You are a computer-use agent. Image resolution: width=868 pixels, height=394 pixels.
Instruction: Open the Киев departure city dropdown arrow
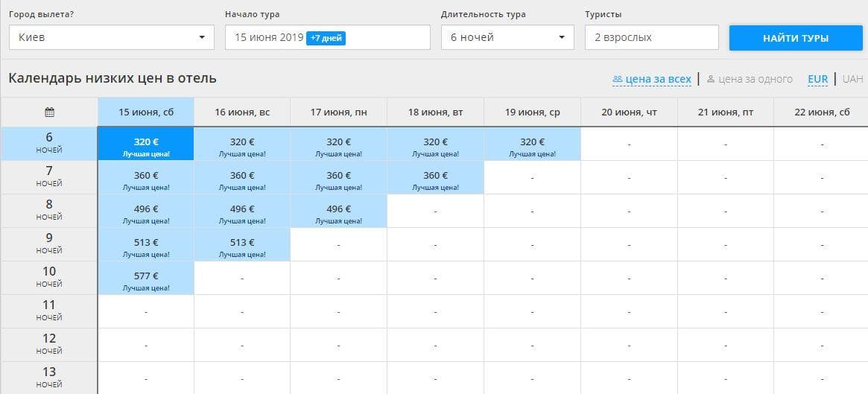pyautogui.click(x=201, y=38)
